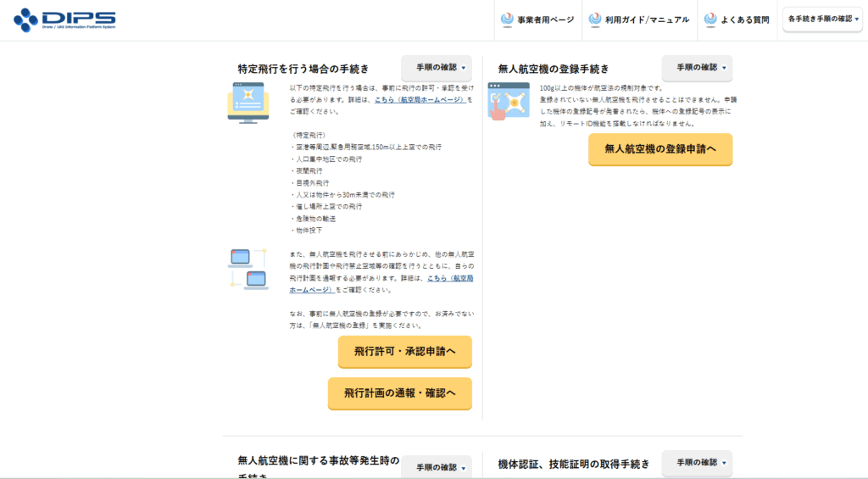Follow the first こちら（航空局ホームページ）link near the top
Image resolution: width=868 pixels, height=479 pixels.
[420, 99]
